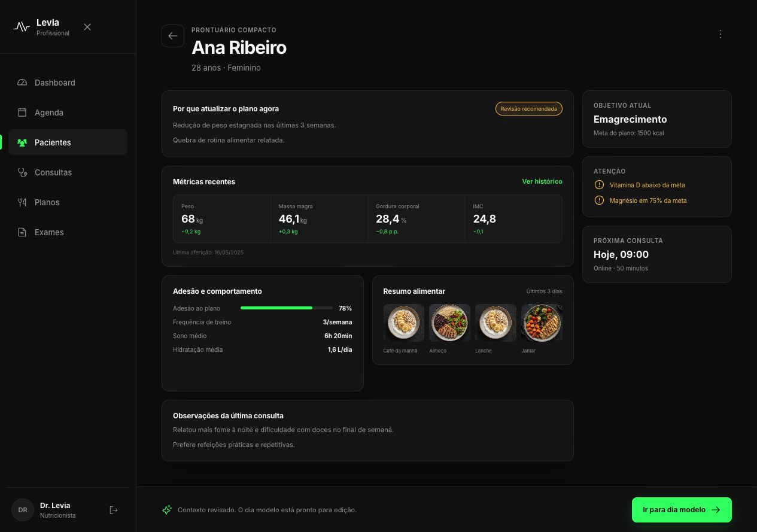Click the −0,2 kg weight change

pos(191,232)
